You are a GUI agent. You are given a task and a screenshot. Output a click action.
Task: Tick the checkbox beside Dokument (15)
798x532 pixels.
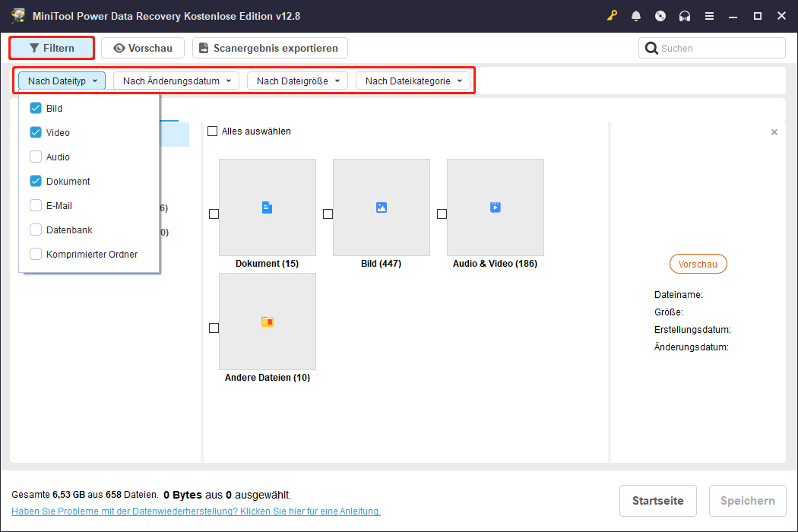click(214, 214)
